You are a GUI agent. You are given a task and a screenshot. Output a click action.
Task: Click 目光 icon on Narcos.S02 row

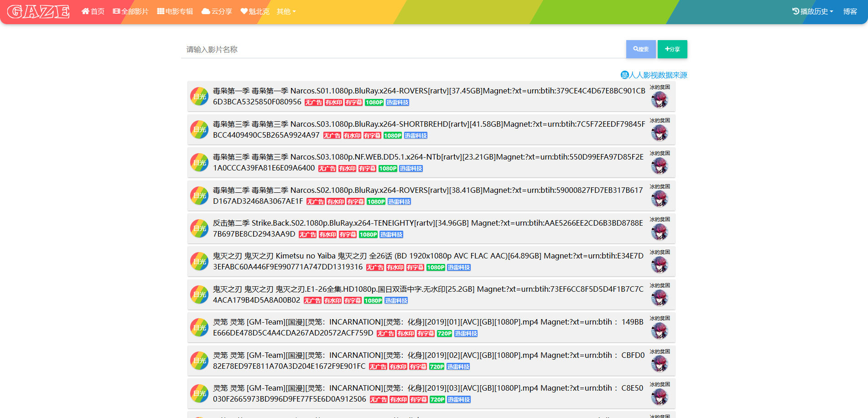[x=199, y=196]
